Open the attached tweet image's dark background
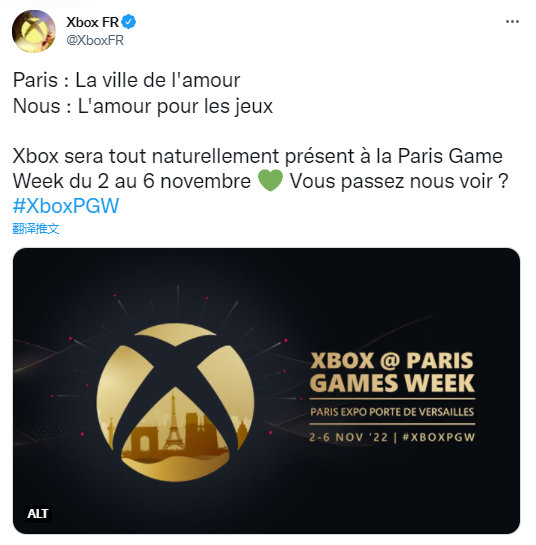The width and height of the screenshot is (536, 545). click(382, 295)
